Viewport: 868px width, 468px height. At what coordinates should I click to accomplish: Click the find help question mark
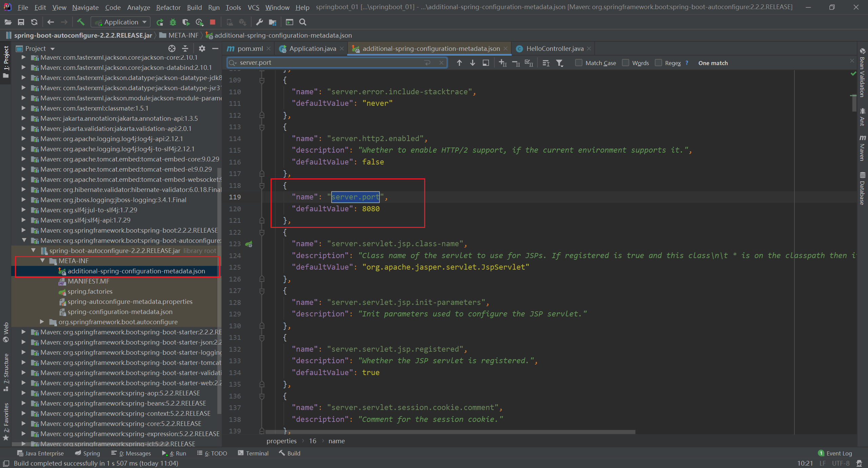(687, 63)
